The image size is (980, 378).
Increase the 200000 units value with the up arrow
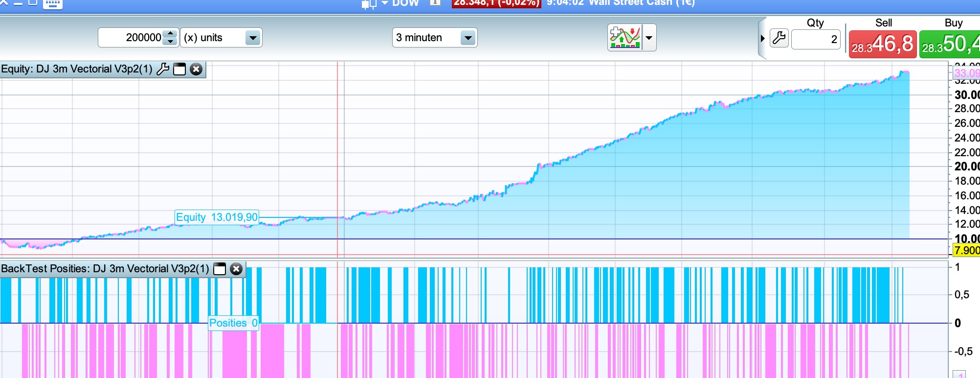[170, 33]
